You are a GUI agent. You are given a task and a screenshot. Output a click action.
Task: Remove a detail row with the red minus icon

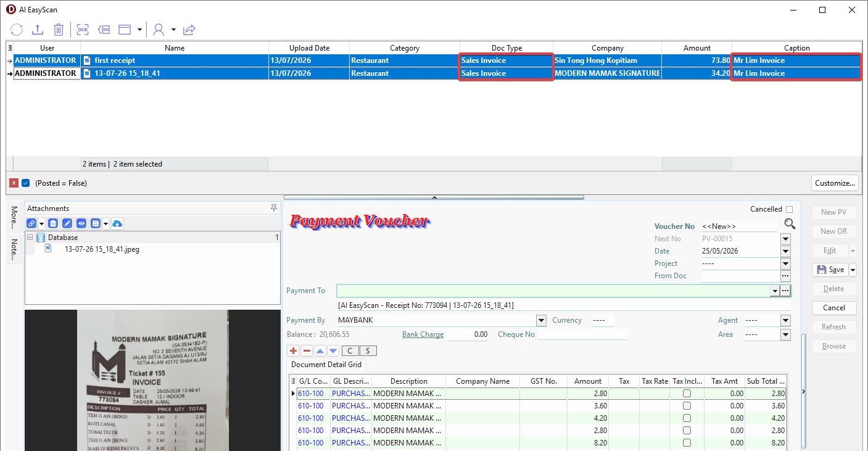(307, 351)
